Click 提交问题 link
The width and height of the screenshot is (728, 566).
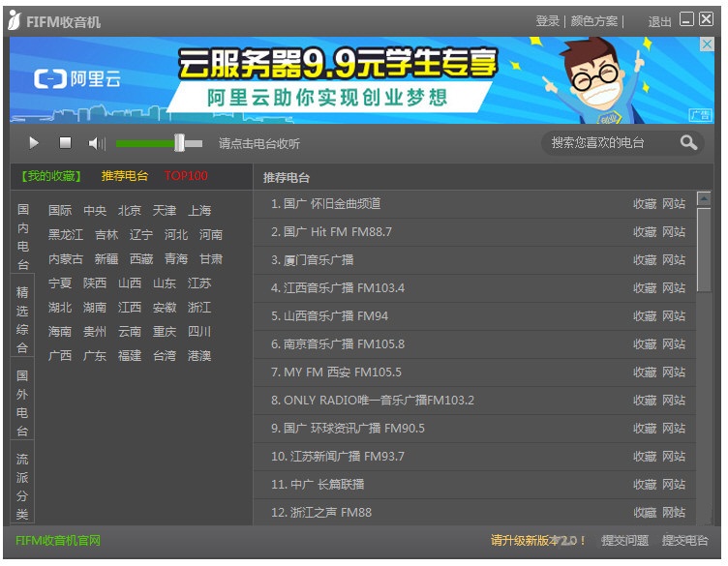[x=625, y=541]
